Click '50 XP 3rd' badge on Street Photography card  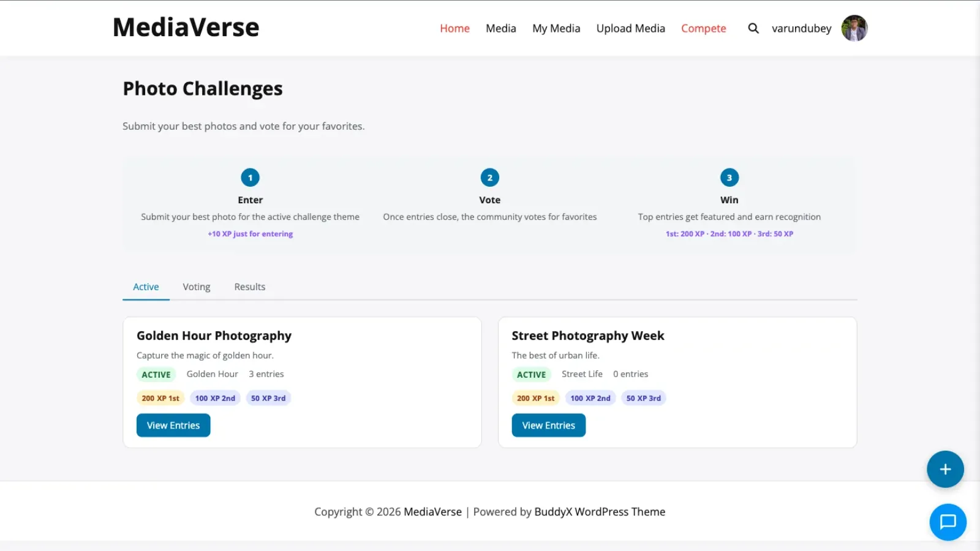tap(644, 398)
